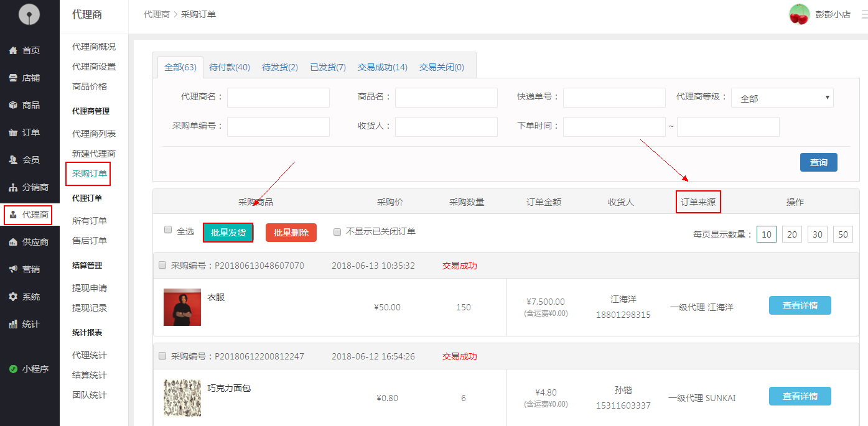The height and width of the screenshot is (426, 868).
Task: Click the 会员 member icon
Action: (13, 160)
